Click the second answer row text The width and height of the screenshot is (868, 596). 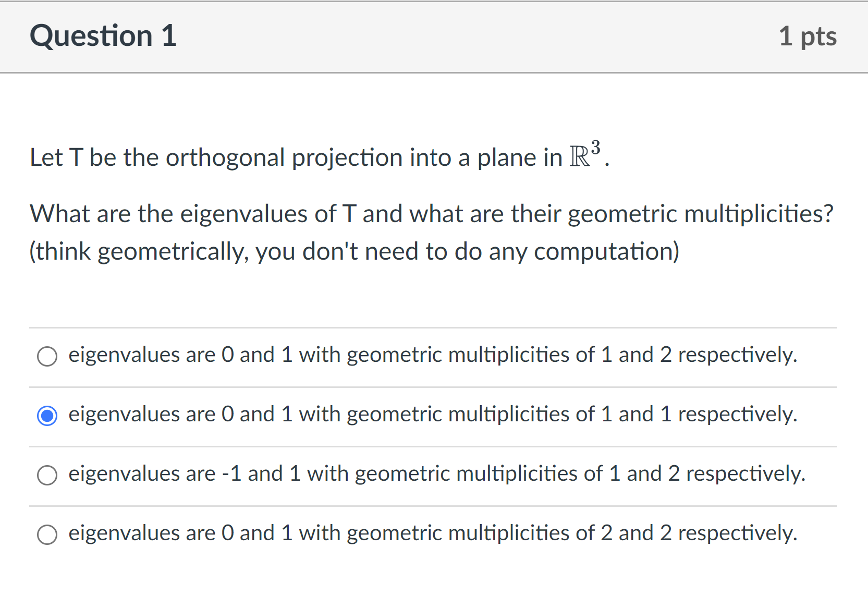pos(432,415)
